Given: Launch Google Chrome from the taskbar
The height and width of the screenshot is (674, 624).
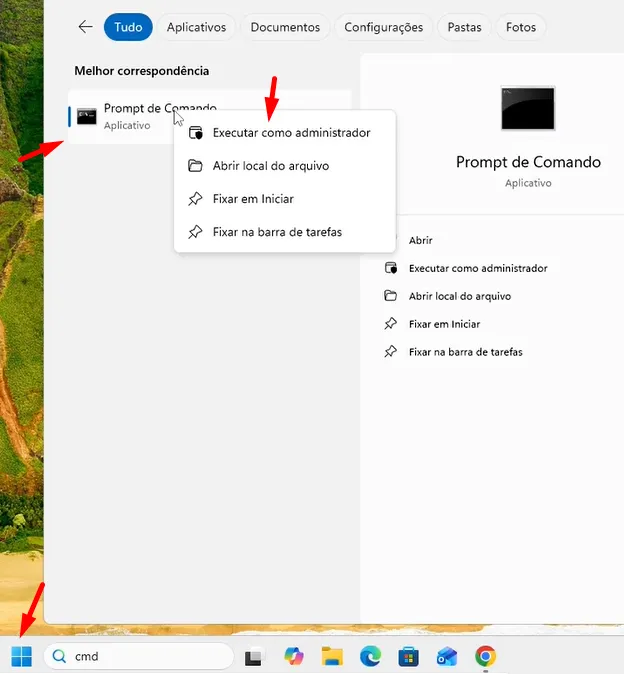Looking at the screenshot, I should pos(485,656).
